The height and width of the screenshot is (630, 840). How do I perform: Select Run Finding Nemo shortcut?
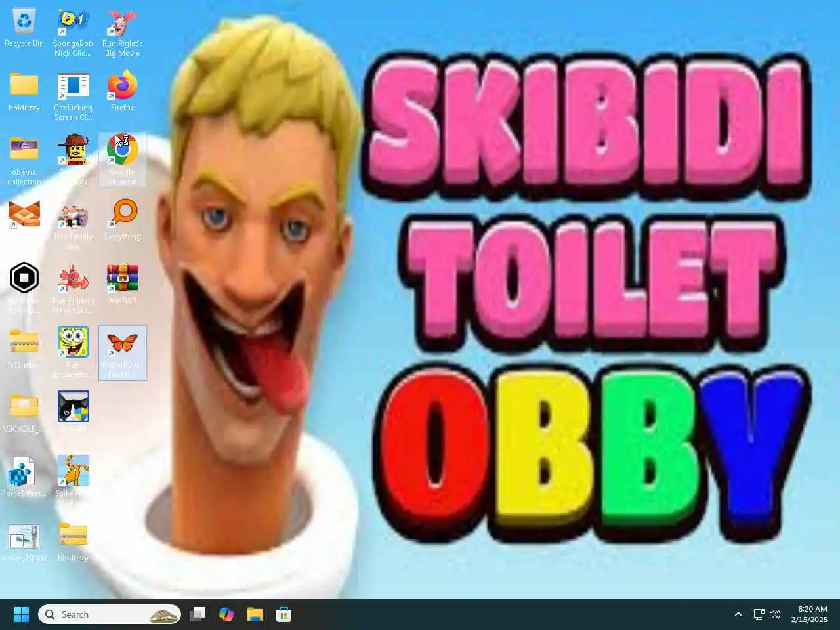[73, 289]
